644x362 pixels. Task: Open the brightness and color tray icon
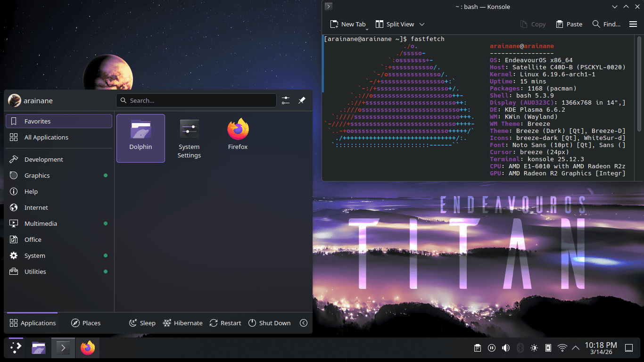534,348
